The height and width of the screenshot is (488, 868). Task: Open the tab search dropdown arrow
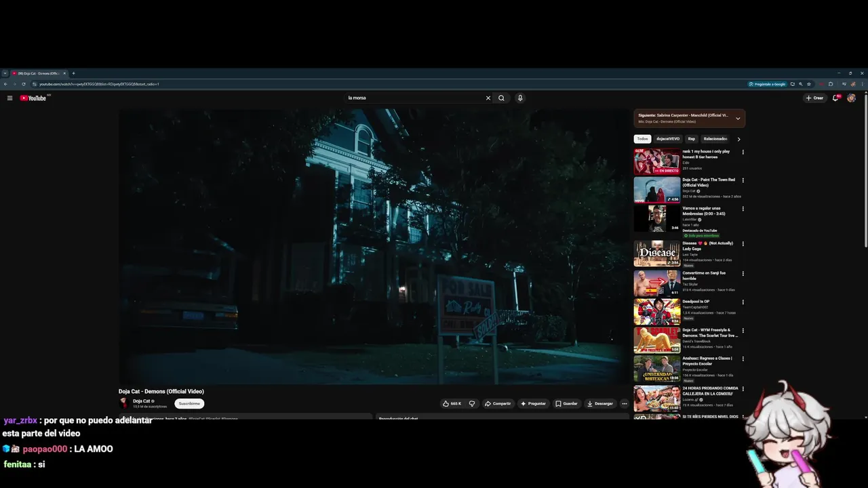(x=5, y=73)
